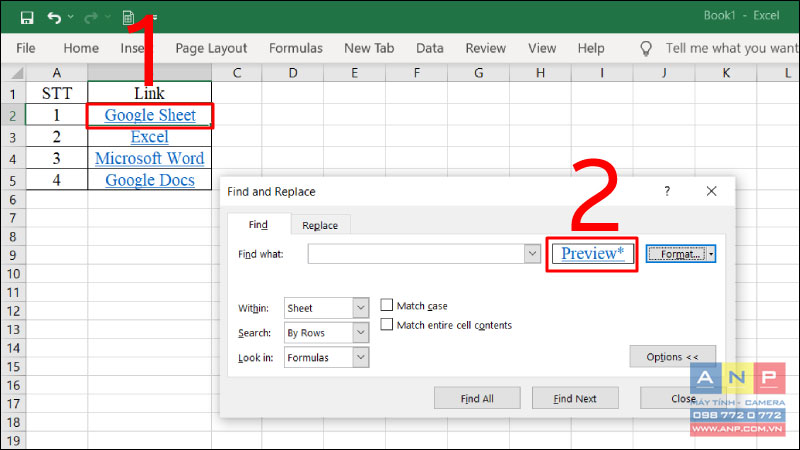Switch to the Page Layout ribbon tab
Screen dimensions: 800x450
click(211, 48)
